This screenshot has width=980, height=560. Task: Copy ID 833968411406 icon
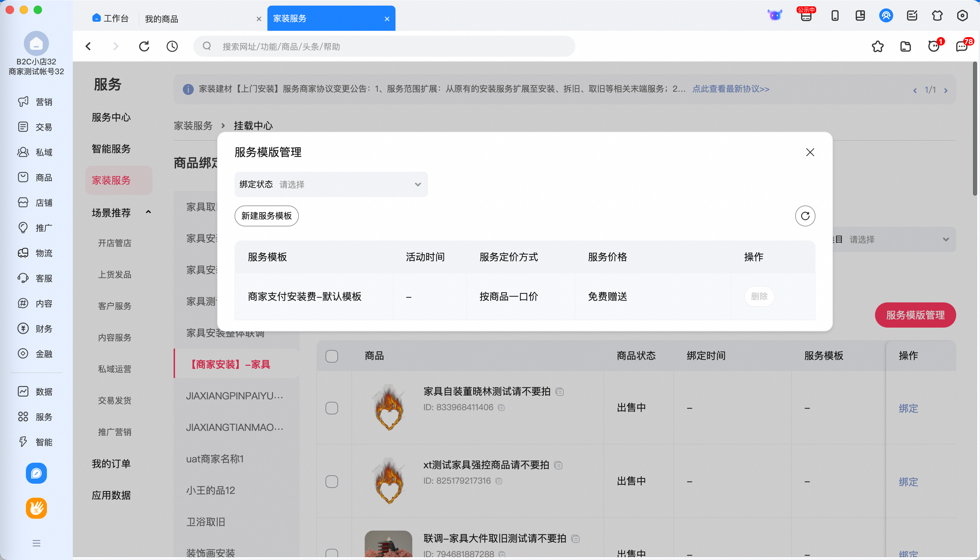coord(501,407)
